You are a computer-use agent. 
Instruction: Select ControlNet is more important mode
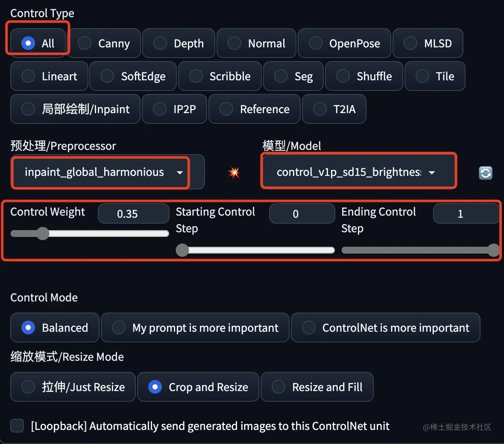(x=385, y=327)
